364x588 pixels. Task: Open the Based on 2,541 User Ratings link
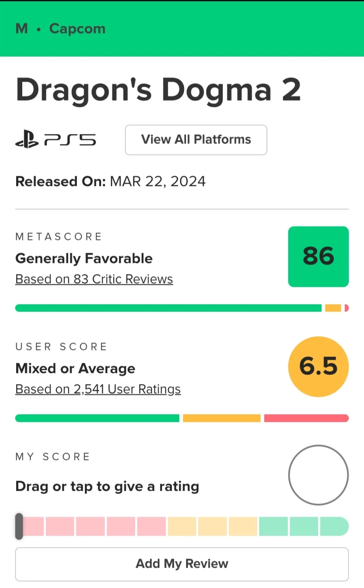coord(98,389)
